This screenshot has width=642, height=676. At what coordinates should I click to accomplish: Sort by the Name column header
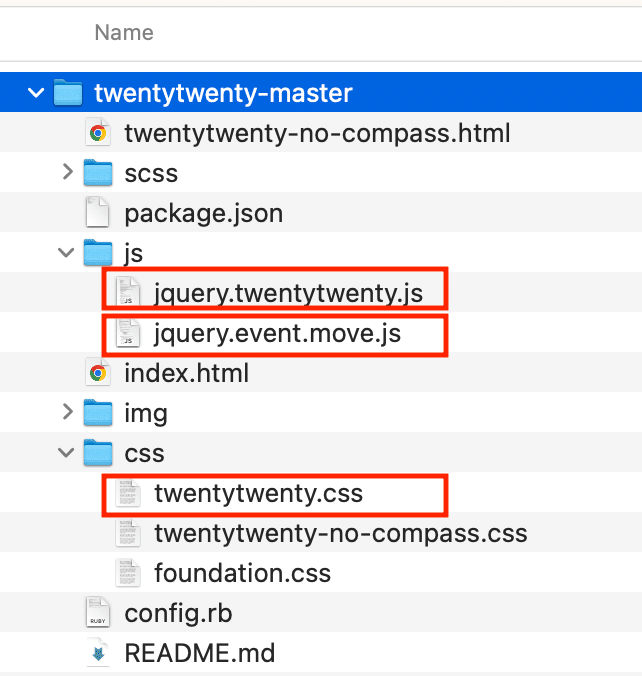tap(124, 32)
